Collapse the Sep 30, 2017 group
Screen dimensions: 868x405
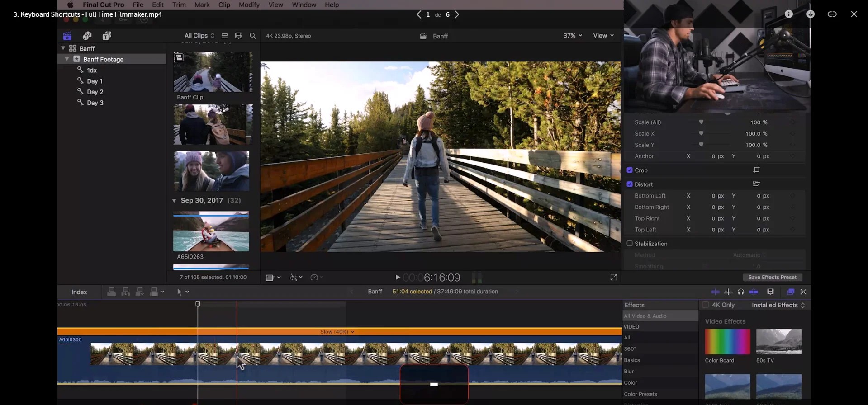(x=174, y=200)
